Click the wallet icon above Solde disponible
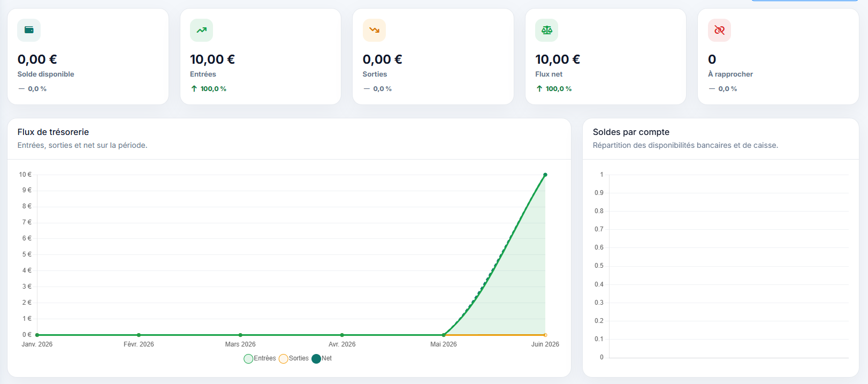 click(x=29, y=30)
